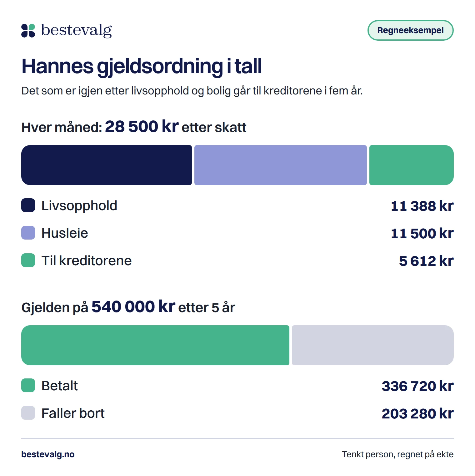Click the '28 500 kr' monthly income figure
Image resolution: width=475 pixels, height=476 pixels.
point(142,127)
